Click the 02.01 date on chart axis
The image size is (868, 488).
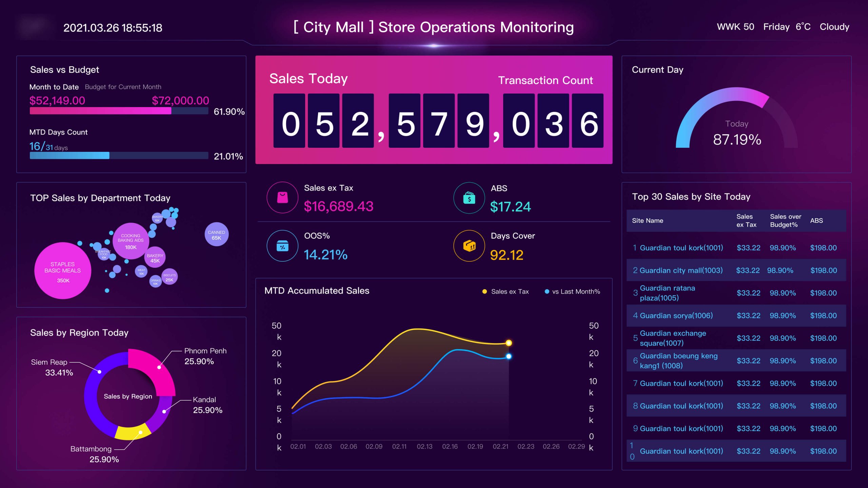pyautogui.click(x=298, y=446)
